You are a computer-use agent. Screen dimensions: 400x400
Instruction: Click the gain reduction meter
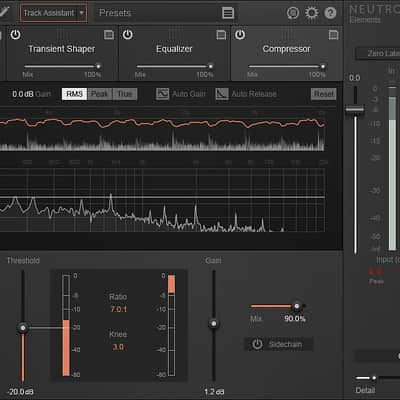(x=171, y=325)
